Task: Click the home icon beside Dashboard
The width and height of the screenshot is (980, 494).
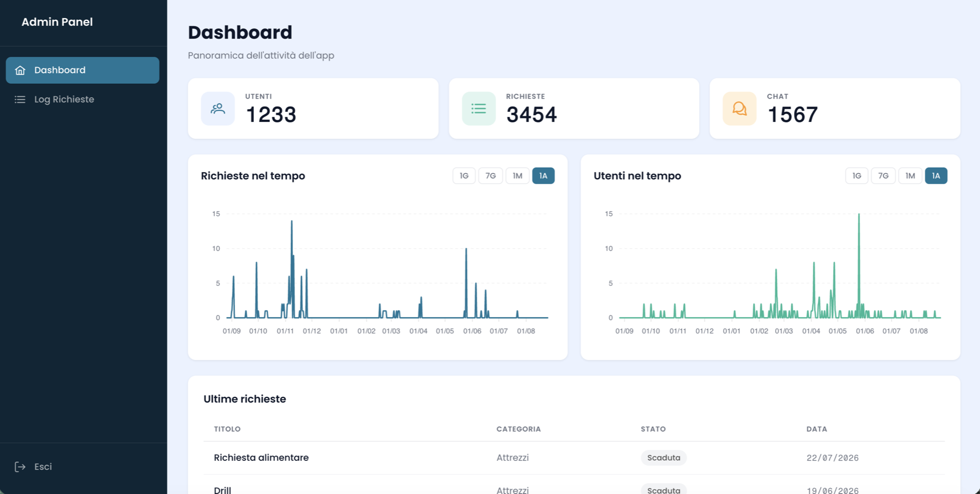Action: coord(20,70)
